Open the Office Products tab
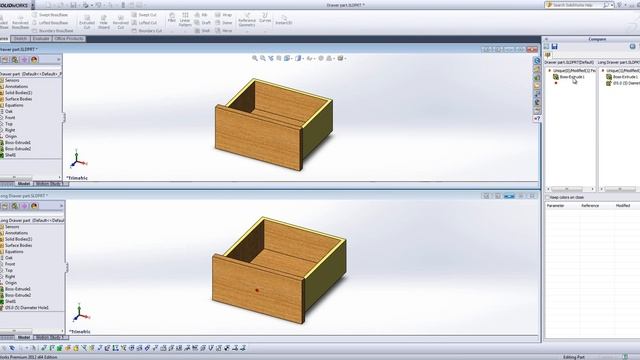Image resolution: width=640 pixels, height=360 pixels. pos(69,39)
